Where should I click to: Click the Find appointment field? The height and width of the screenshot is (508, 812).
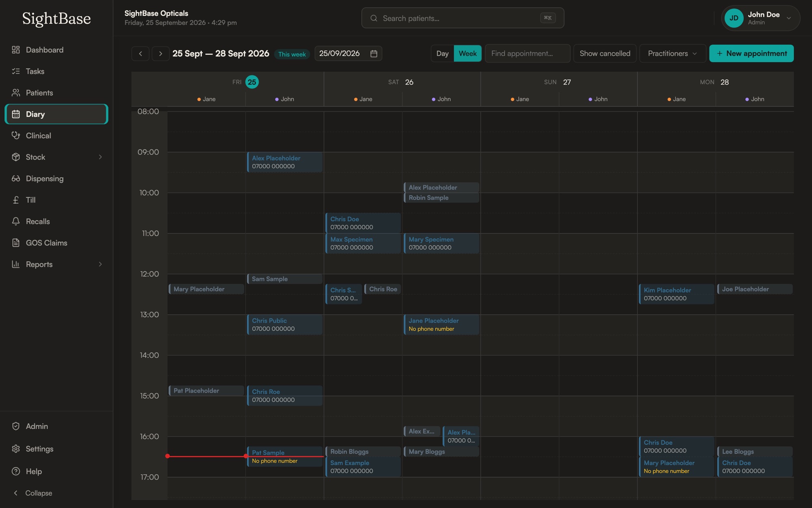(527, 53)
